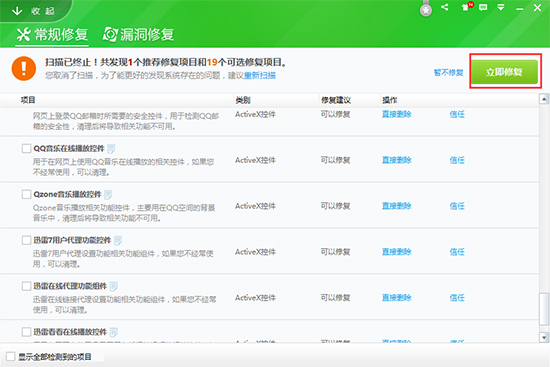Click 直接删除 for 迅雷7用户代理功能控件

coord(396,252)
